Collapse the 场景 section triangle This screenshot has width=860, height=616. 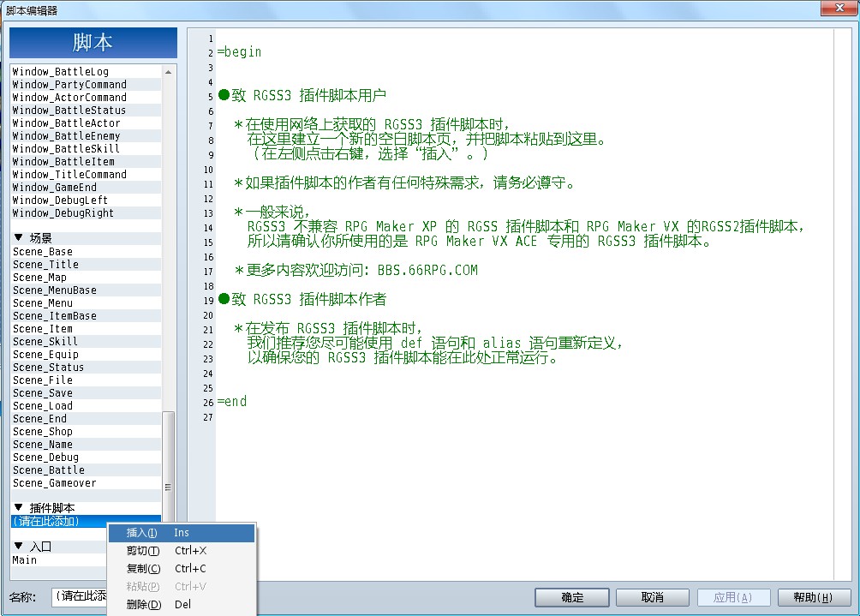point(19,237)
